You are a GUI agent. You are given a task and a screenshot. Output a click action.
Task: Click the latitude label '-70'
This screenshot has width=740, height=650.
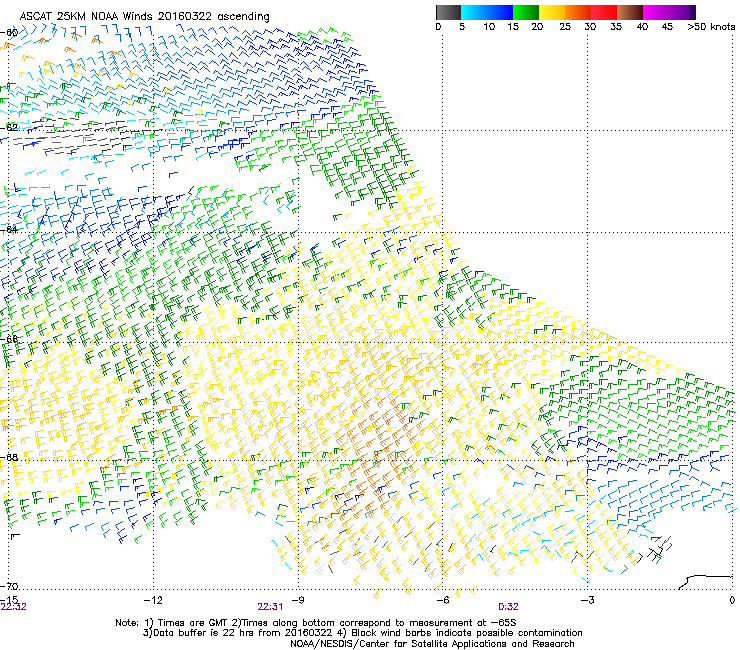[9, 586]
